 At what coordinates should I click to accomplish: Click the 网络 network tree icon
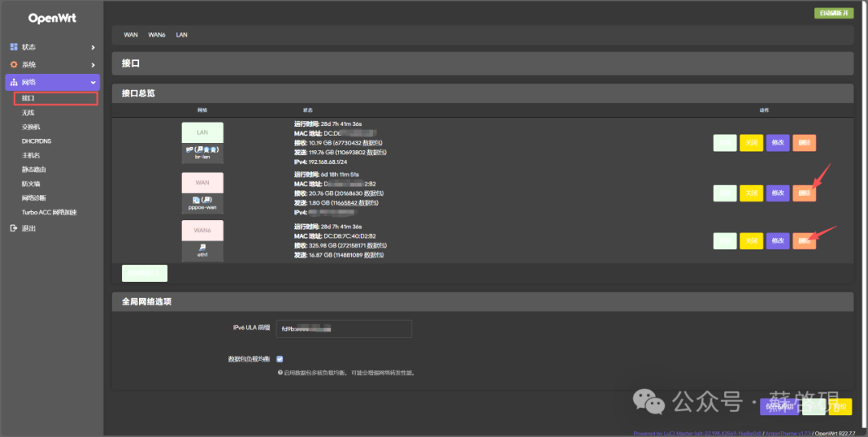pyautogui.click(x=14, y=83)
